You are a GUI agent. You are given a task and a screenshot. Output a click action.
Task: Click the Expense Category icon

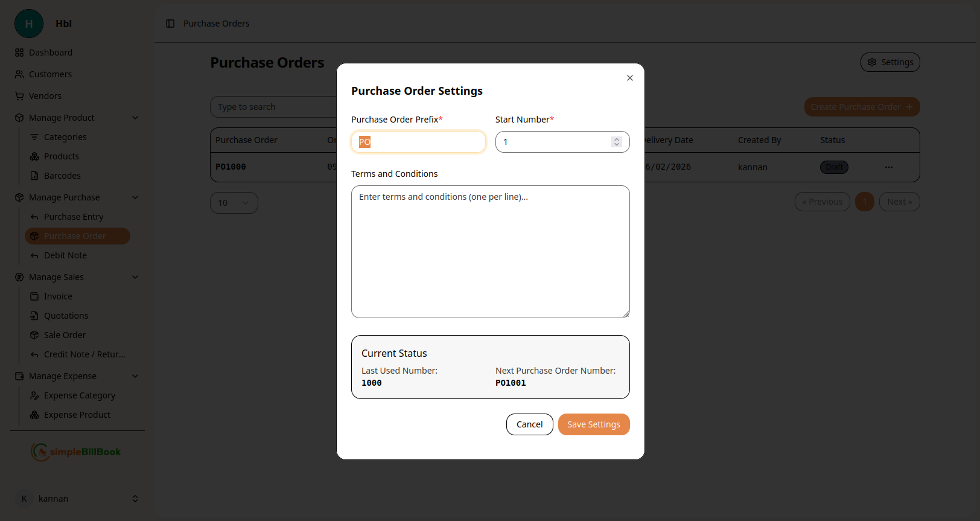point(34,395)
